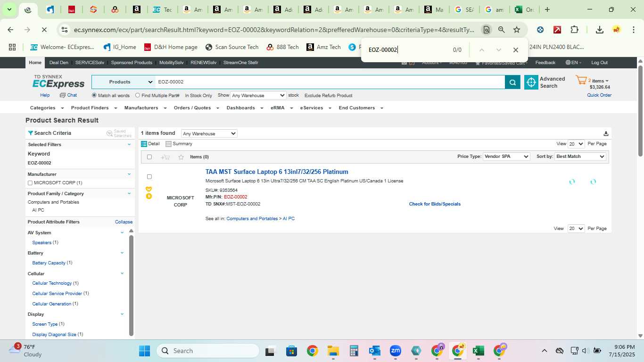The image size is (644, 362).
Task: Open the Products search category dropdown
Action: [124, 82]
